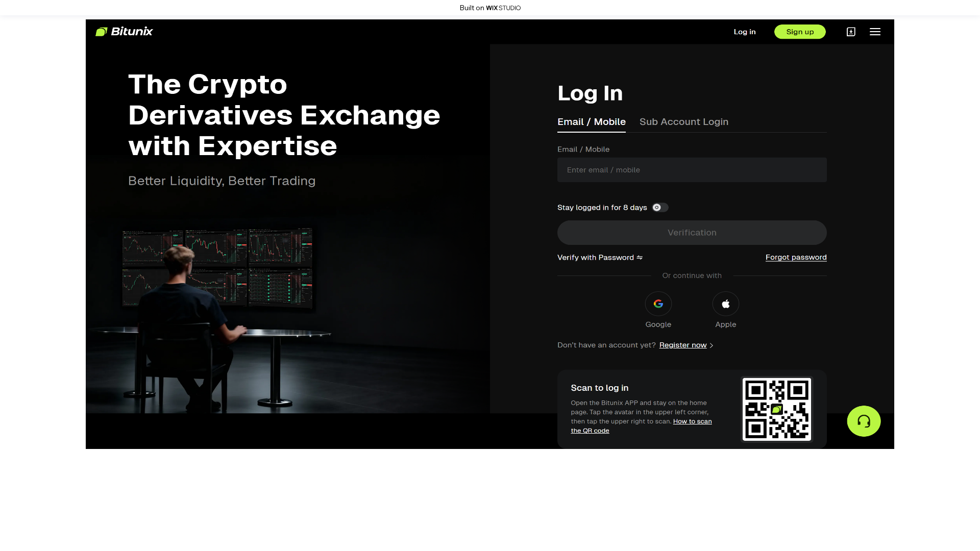Click the 'Scan to log in' title

[x=599, y=388]
